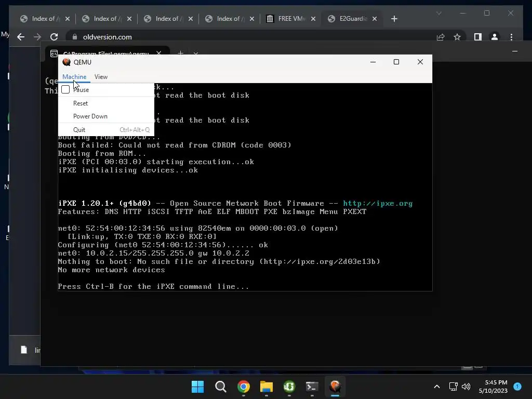
Task: Bookmark this page with the star icon
Action: point(457,37)
